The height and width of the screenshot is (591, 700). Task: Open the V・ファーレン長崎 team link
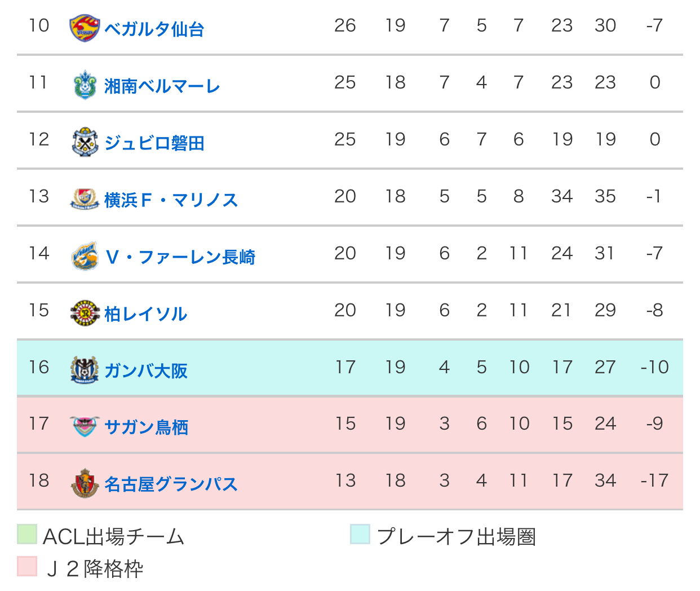(x=180, y=257)
